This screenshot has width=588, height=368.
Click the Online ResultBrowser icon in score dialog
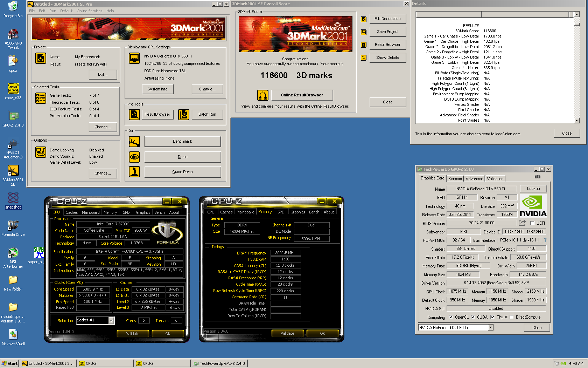[x=263, y=95]
